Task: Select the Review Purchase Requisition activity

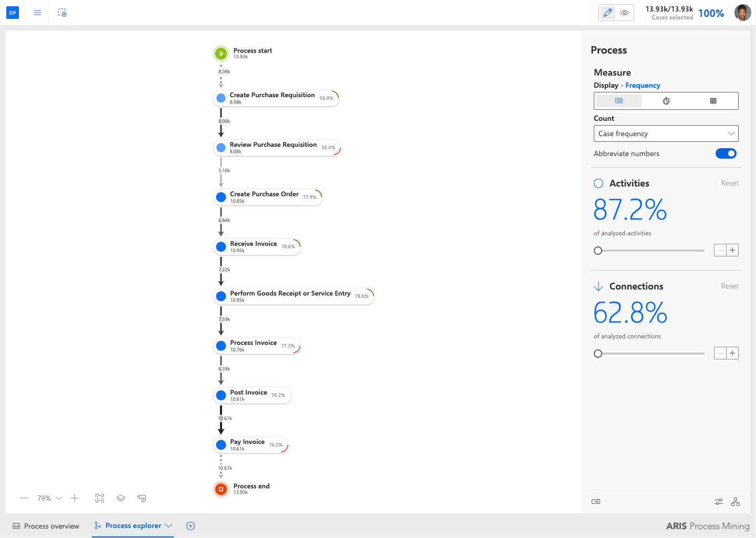Action: (x=277, y=148)
